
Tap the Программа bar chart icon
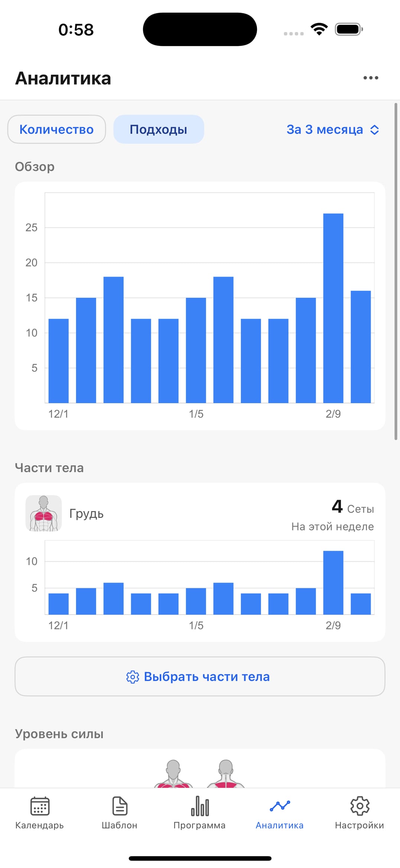[x=200, y=806]
